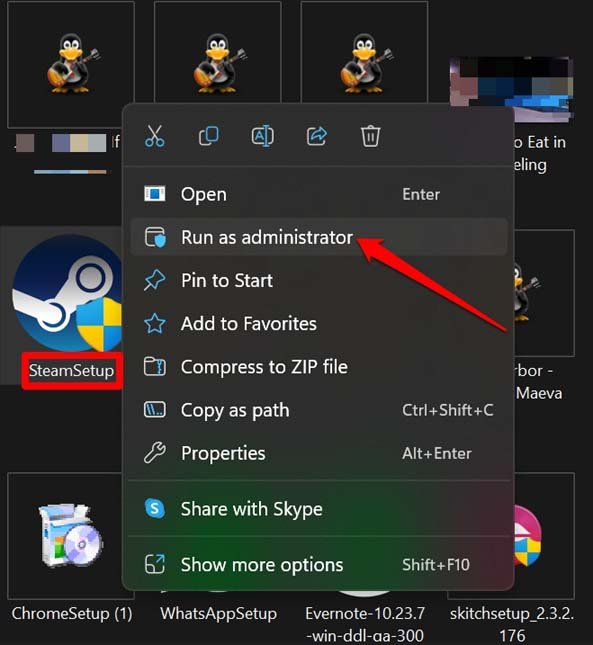Click the Cut scissors icon
The height and width of the screenshot is (645, 593).
point(155,136)
